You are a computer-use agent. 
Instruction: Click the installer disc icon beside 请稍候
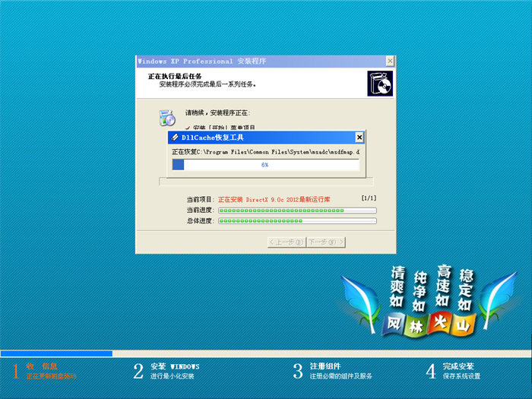click(167, 118)
